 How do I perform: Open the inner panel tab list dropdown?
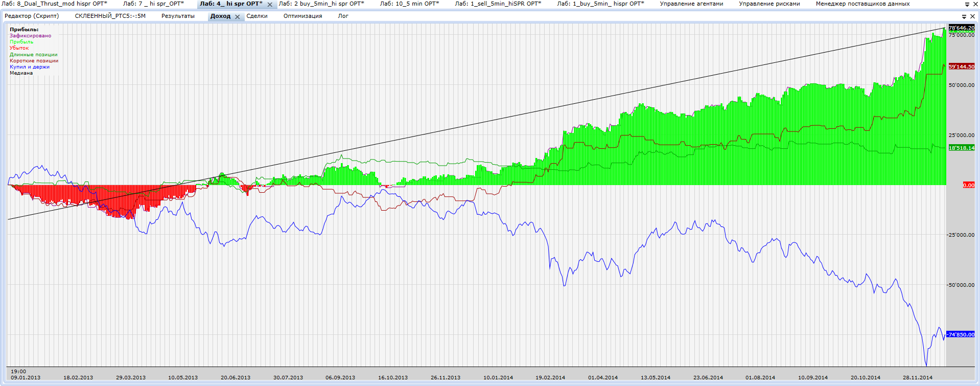coord(964,16)
